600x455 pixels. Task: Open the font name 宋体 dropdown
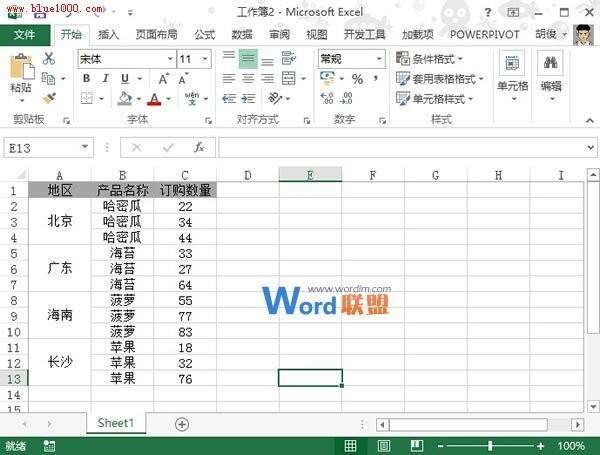click(167, 59)
